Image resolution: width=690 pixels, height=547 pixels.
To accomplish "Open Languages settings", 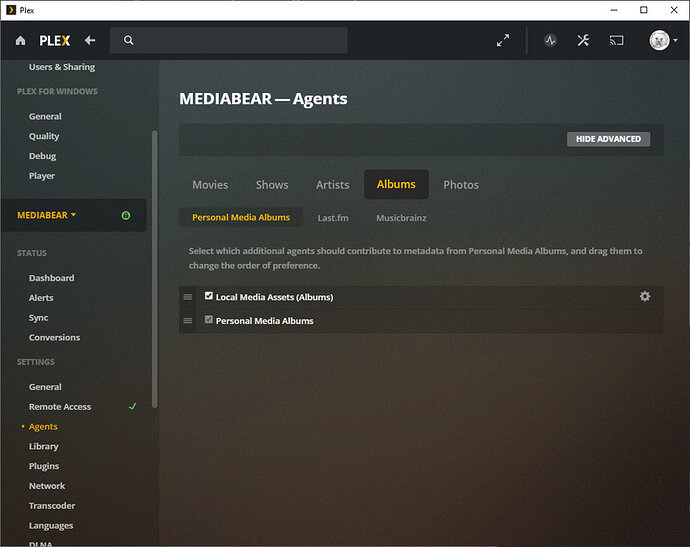I will pos(51,526).
